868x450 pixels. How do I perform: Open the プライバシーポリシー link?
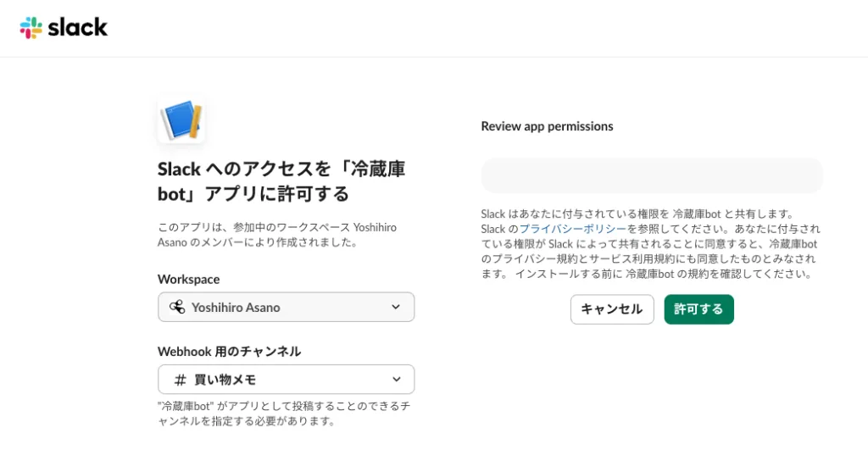[573, 229]
